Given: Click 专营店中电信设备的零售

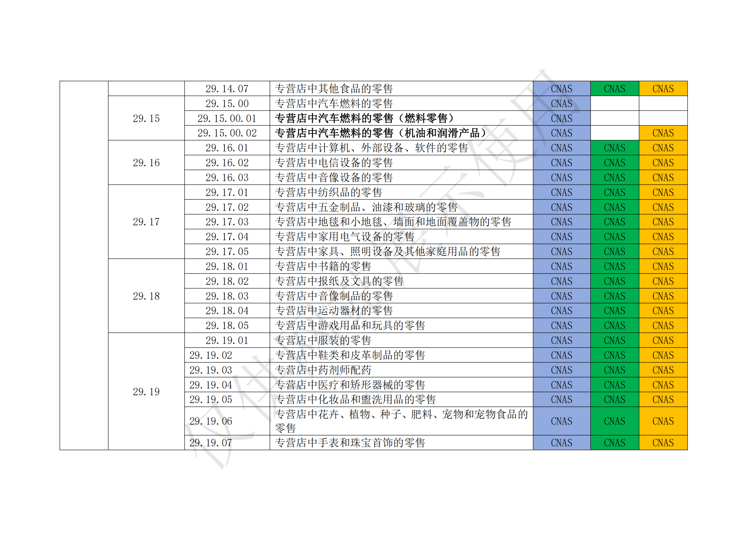Looking at the screenshot, I should point(334,162).
